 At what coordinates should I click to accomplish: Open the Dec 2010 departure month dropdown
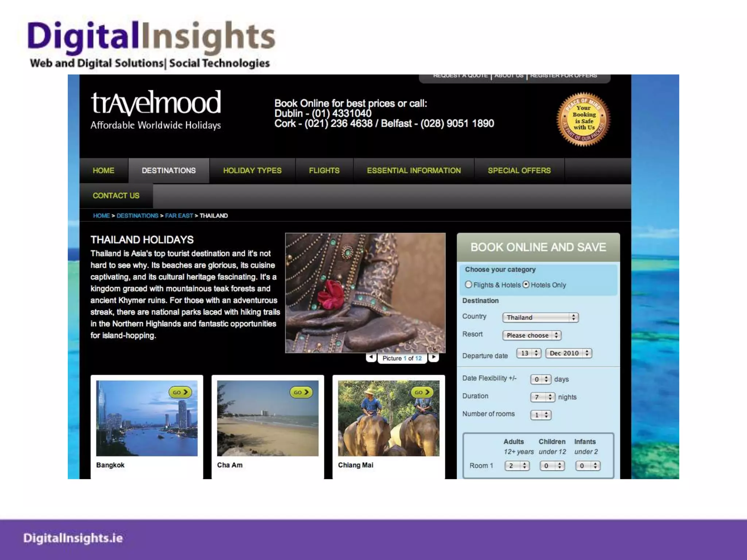pos(568,353)
